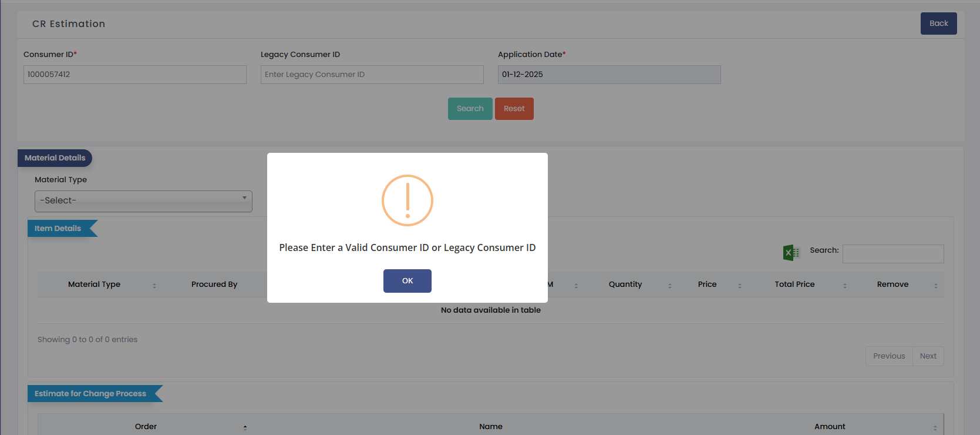
Task: Go to Previous page of items
Action: click(889, 356)
